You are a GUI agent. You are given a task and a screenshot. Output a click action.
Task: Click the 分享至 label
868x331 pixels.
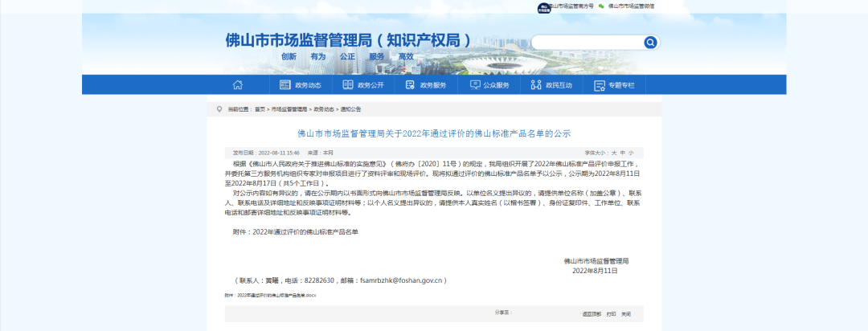(503, 313)
